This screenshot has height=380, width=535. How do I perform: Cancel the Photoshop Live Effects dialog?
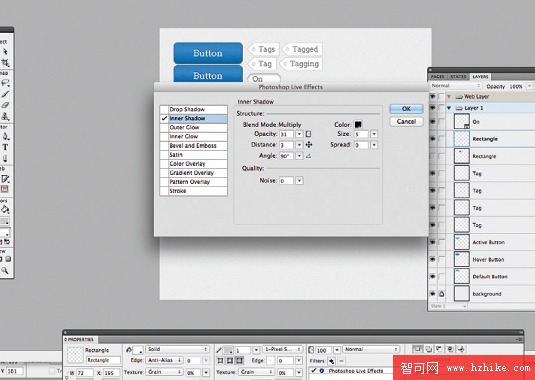pyautogui.click(x=406, y=121)
